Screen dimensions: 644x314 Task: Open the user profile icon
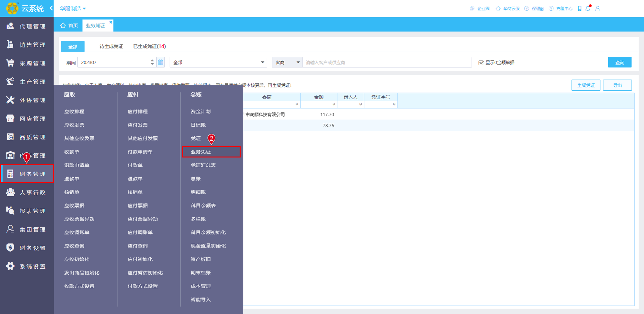[597, 9]
